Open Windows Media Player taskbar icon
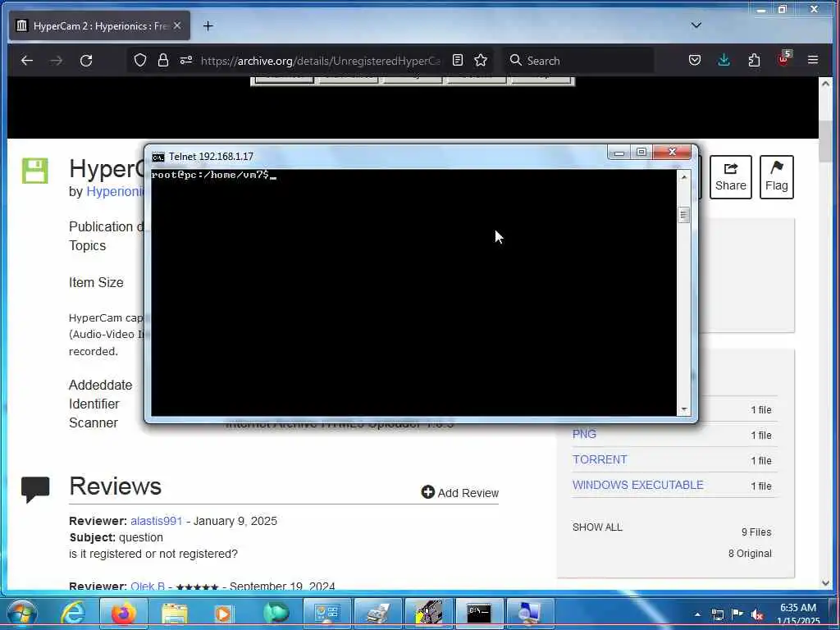Viewport: 840px width, 630px height. click(x=224, y=614)
